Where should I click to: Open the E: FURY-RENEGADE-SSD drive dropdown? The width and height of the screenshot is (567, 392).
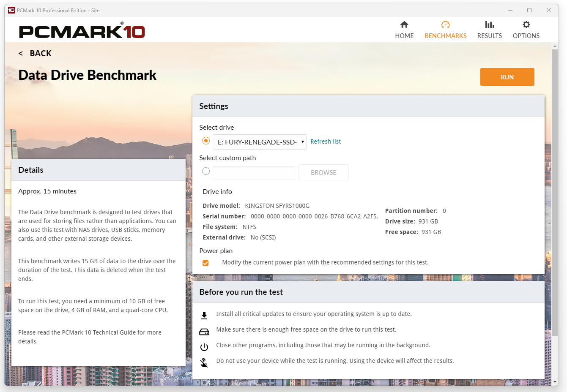(x=260, y=142)
